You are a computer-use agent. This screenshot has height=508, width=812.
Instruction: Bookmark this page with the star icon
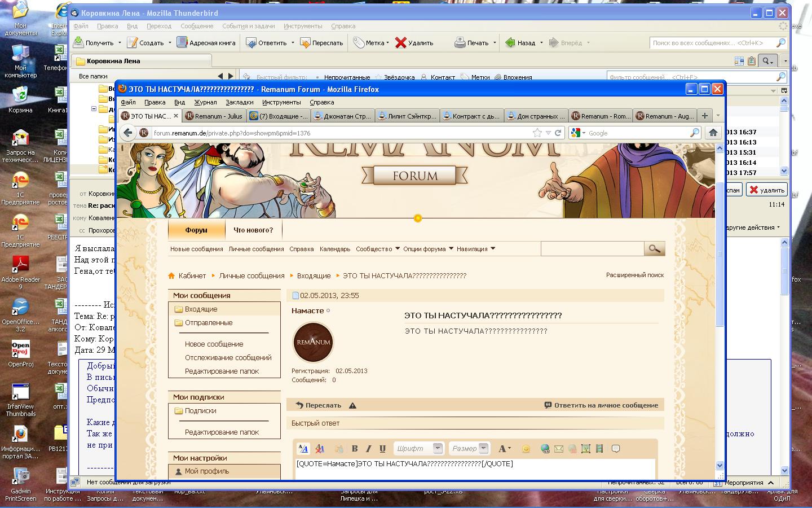pyautogui.click(x=537, y=133)
